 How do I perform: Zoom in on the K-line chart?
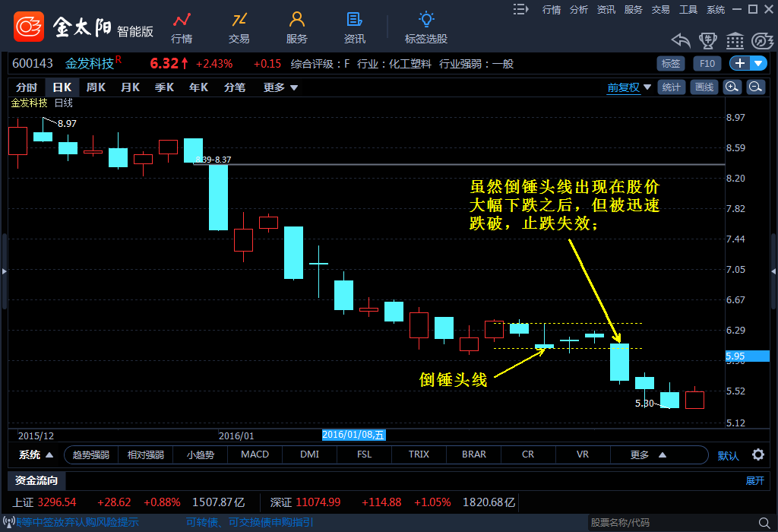732,87
